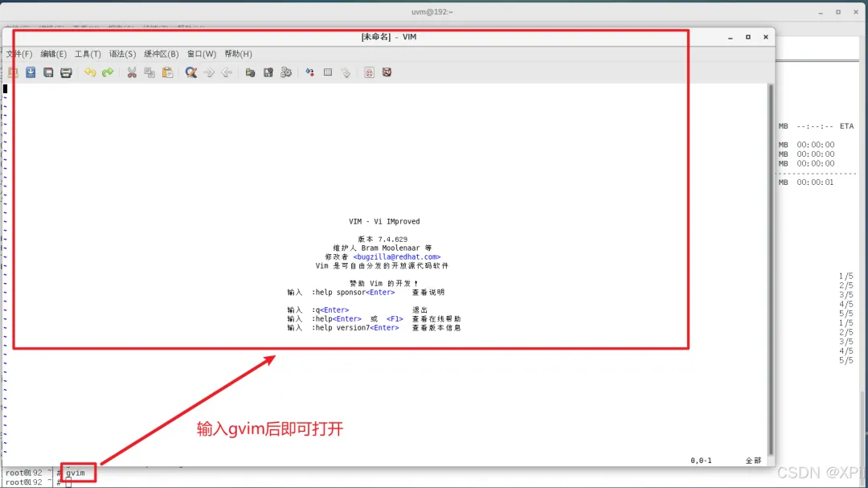Minimize the uvm@192 terminal window
This screenshot has height=488, width=868.
[x=821, y=12]
